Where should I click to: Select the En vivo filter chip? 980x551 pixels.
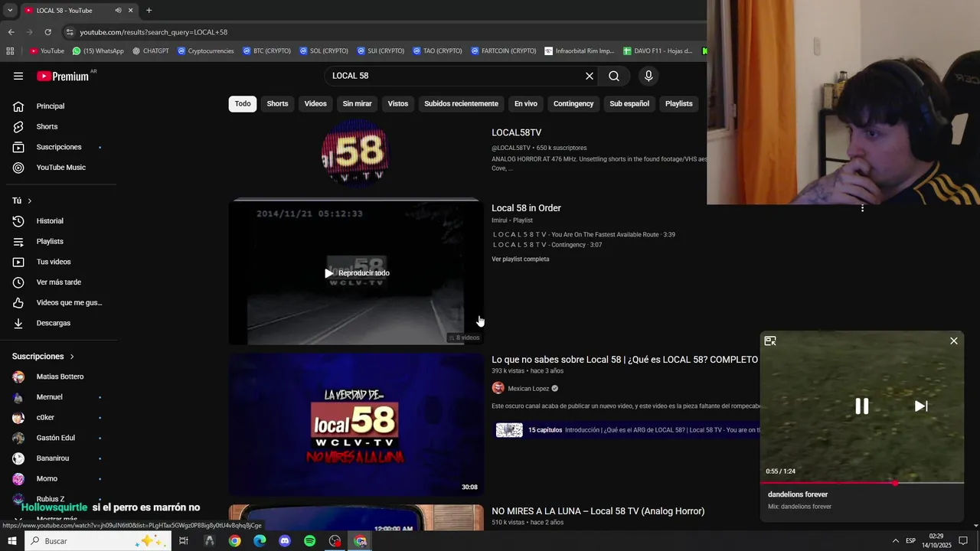click(x=526, y=104)
